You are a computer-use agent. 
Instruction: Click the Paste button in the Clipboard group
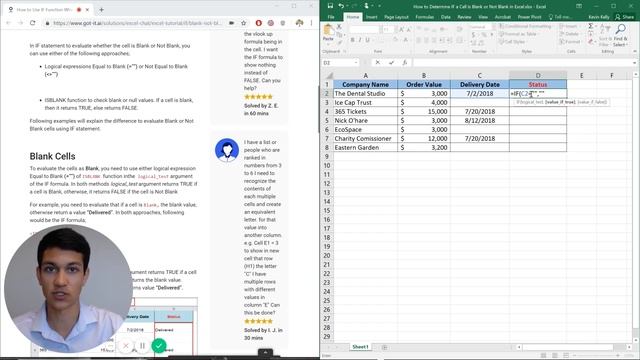coord(328,33)
